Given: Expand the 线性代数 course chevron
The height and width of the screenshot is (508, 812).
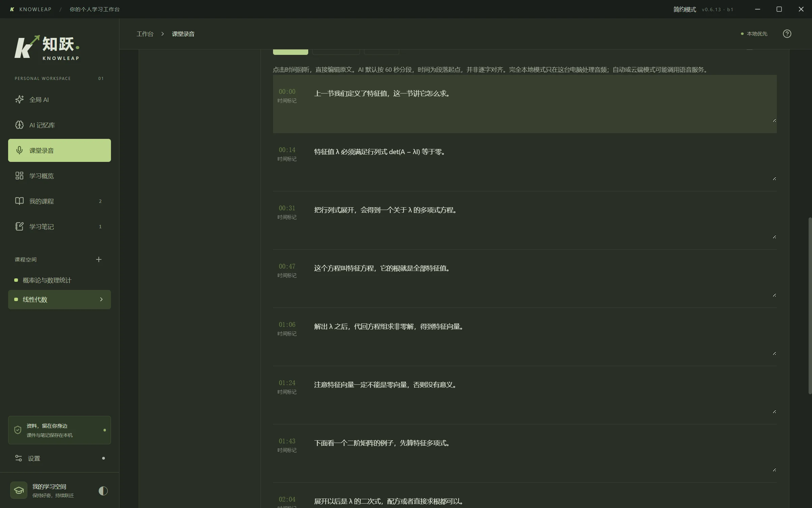Looking at the screenshot, I should (101, 299).
